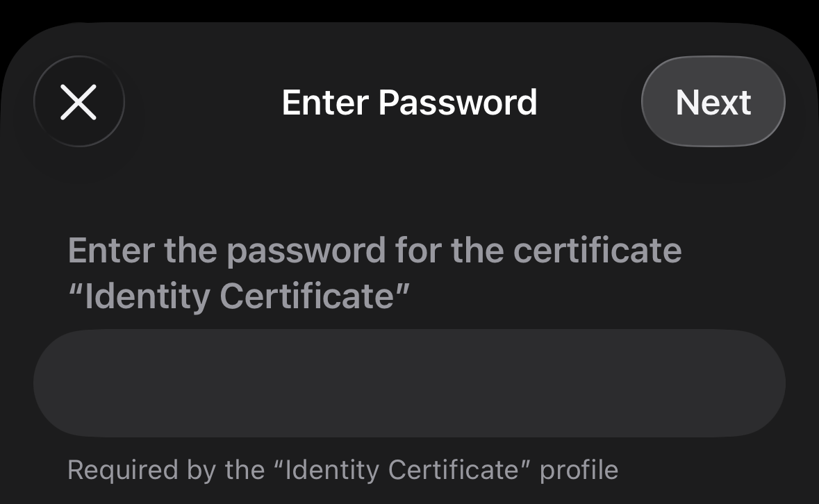Select the heading text Enter Password
Image resolution: width=819 pixels, height=504 pixels.
409,102
